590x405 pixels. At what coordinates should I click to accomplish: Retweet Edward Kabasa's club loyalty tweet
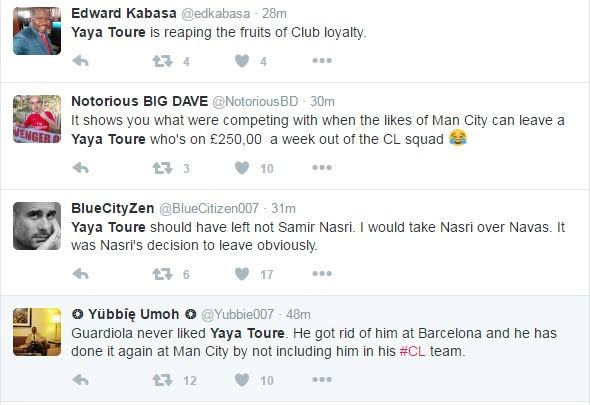tap(163, 61)
